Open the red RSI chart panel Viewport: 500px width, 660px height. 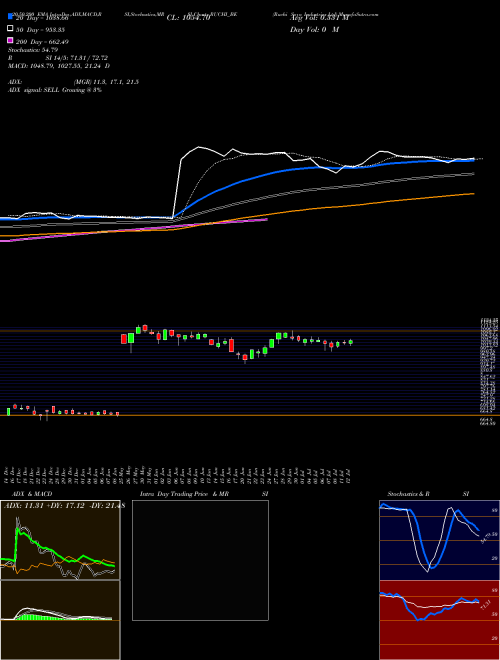pos(439,620)
